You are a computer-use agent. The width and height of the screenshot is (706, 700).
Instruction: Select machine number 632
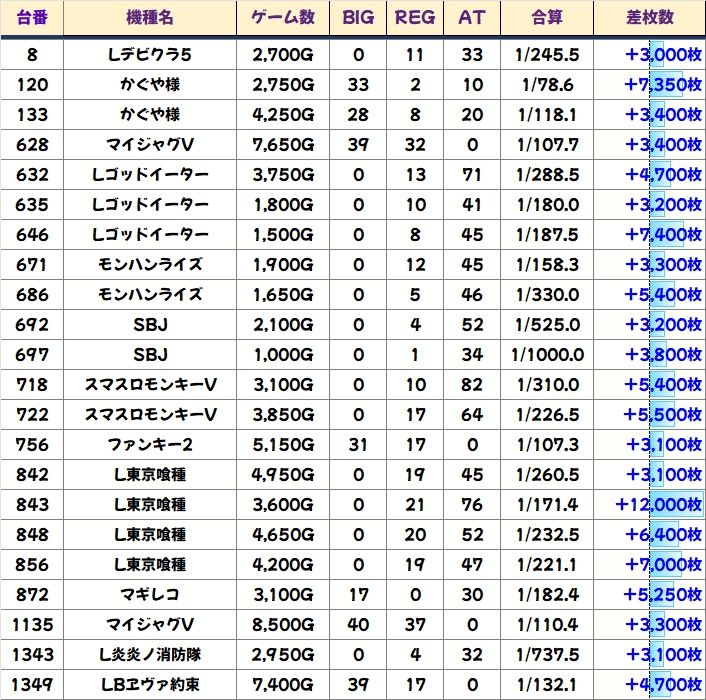click(32, 175)
